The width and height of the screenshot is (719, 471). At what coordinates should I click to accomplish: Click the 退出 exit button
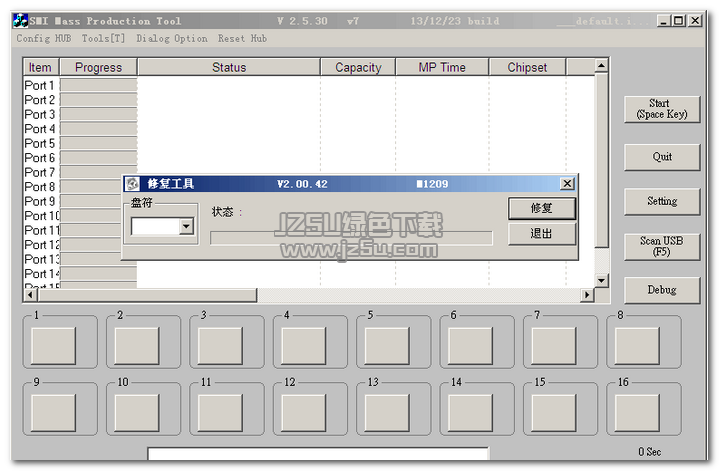pyautogui.click(x=542, y=234)
